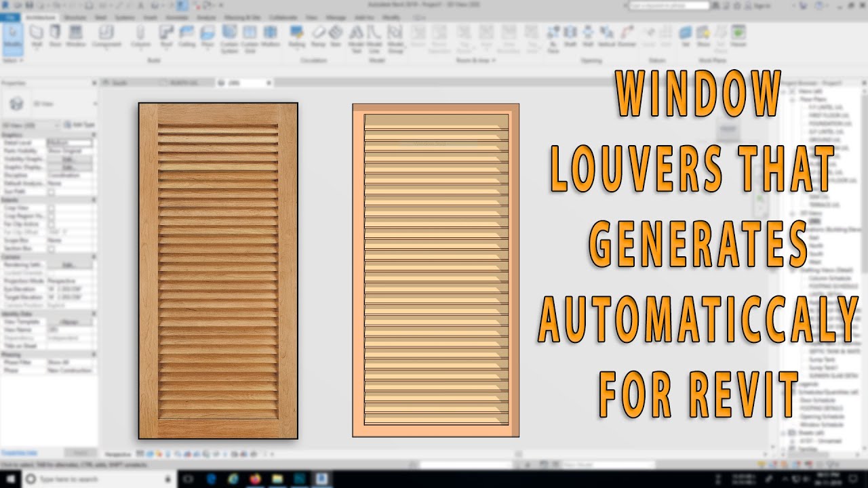Toggle the Far Clip Active checkbox

(51, 224)
